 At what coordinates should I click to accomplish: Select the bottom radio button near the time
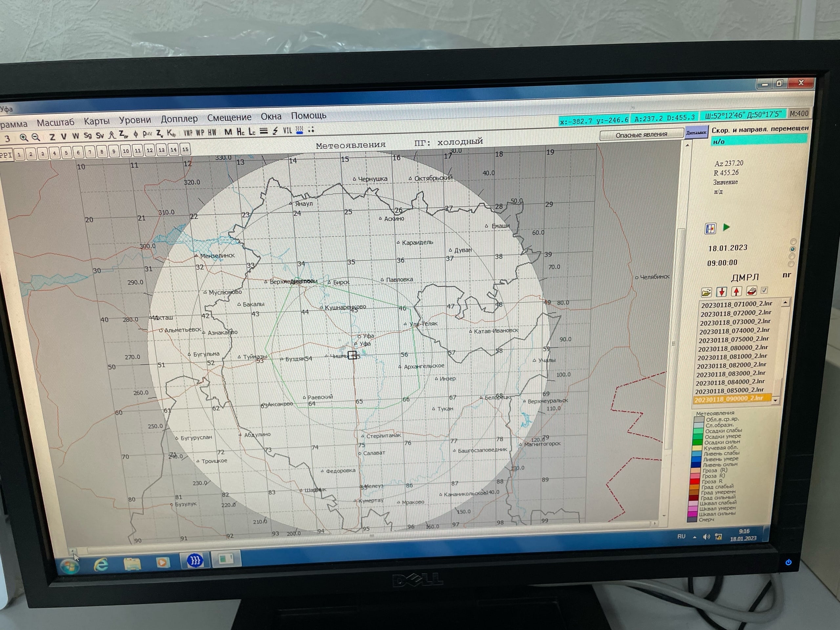coord(791,264)
